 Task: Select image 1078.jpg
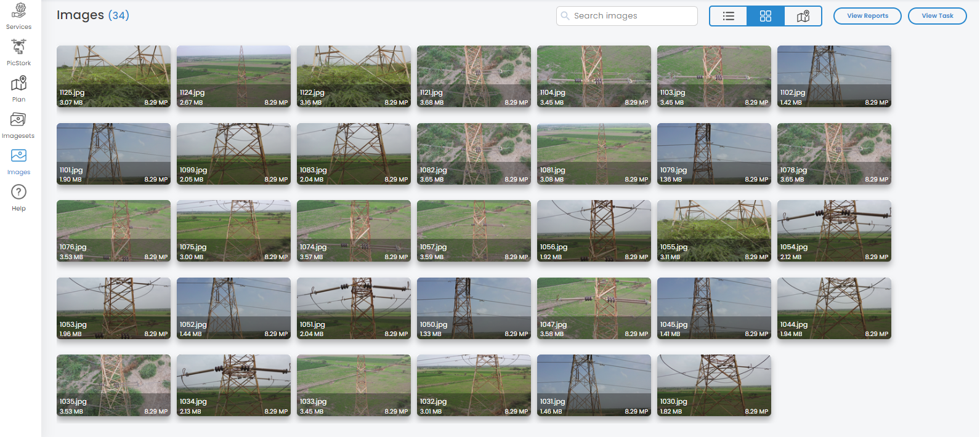pos(834,154)
